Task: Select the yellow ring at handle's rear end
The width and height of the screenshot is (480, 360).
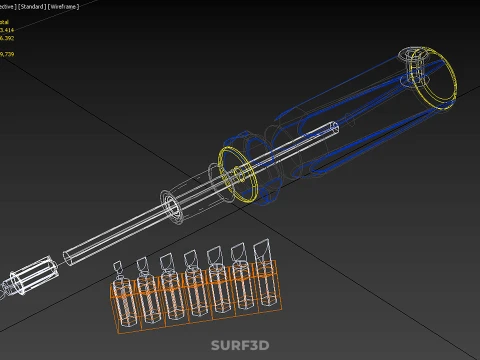Action: point(433,78)
